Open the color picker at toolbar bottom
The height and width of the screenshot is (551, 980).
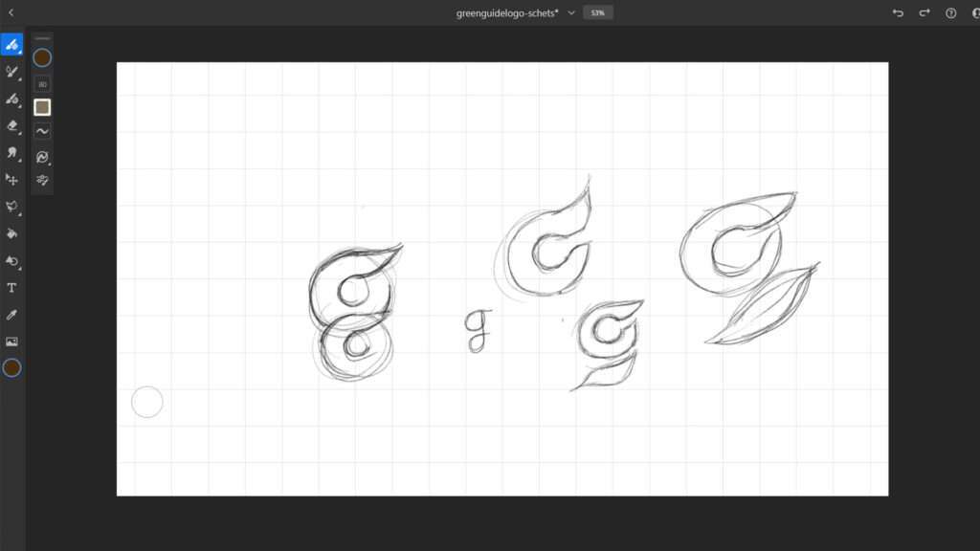12,368
